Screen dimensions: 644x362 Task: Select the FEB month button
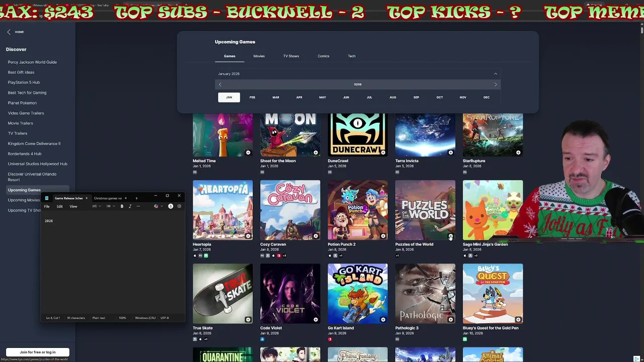252,97
